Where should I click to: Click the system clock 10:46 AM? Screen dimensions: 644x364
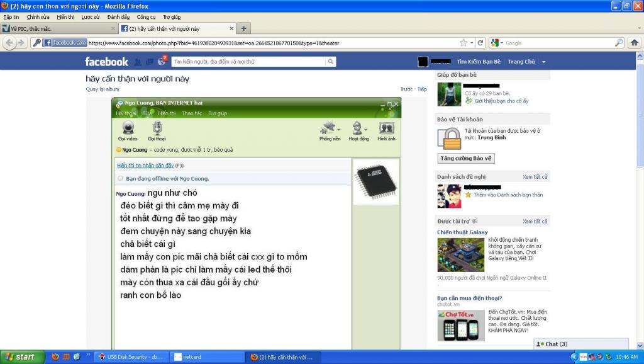click(626, 357)
